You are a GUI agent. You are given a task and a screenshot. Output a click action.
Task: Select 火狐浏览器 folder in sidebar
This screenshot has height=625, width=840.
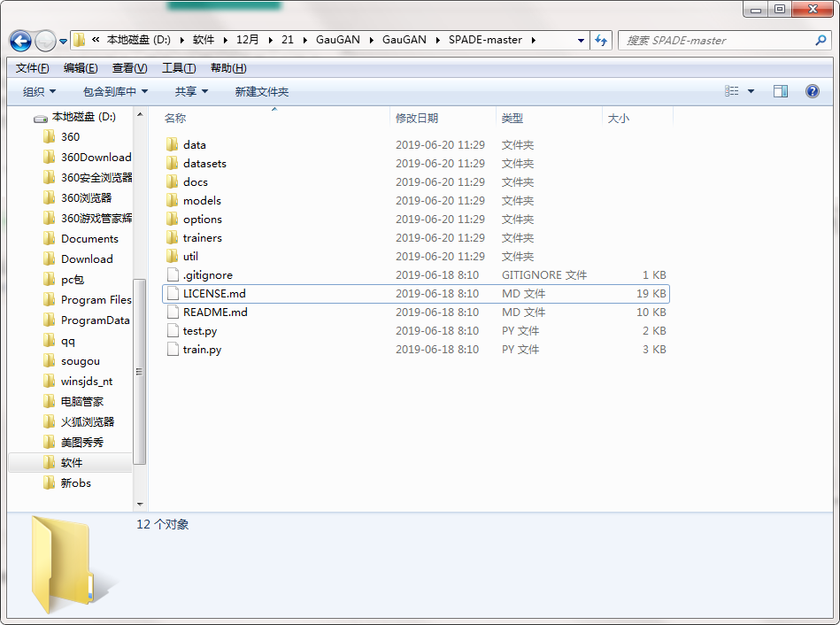pos(79,422)
